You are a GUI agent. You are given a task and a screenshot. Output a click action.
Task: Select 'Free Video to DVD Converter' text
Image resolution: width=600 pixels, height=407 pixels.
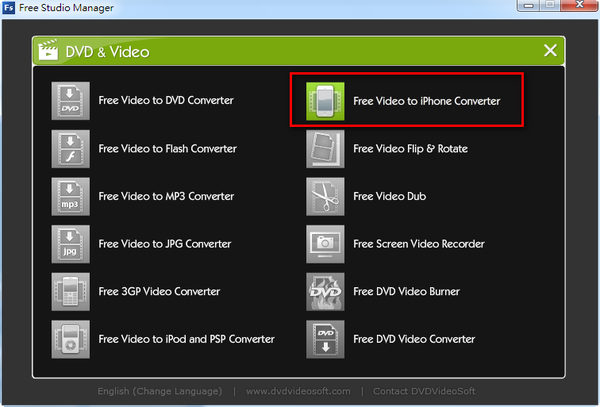(166, 100)
